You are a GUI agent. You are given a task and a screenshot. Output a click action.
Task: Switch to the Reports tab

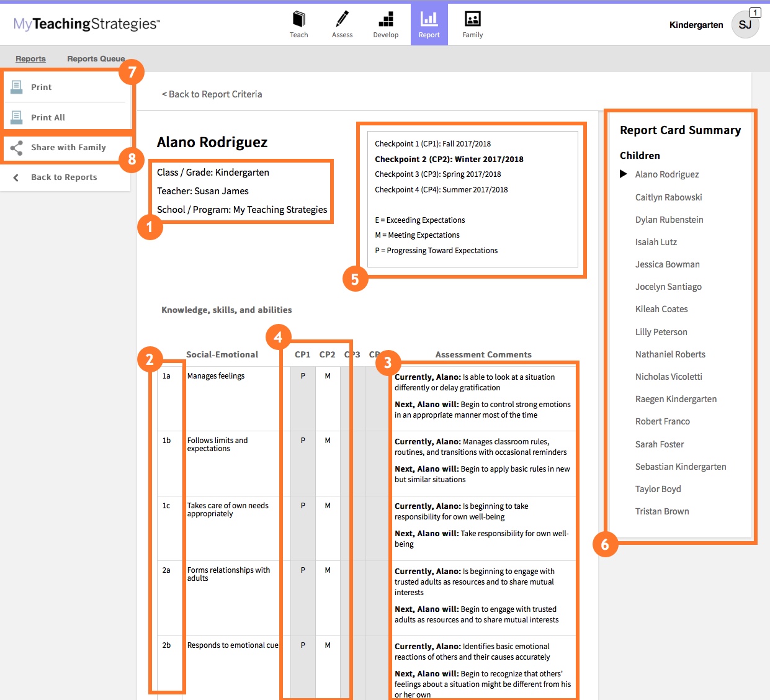pyautogui.click(x=30, y=59)
